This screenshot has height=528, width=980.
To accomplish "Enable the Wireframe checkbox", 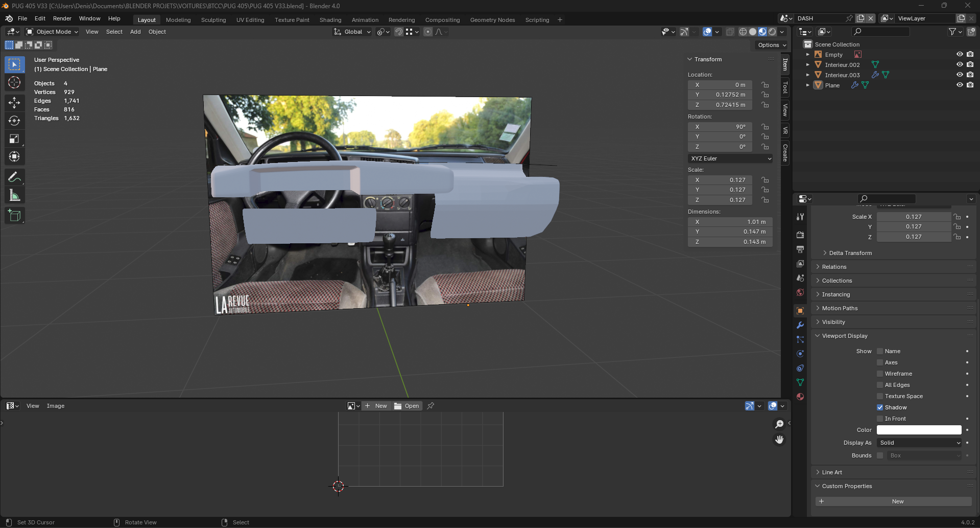I will pyautogui.click(x=880, y=374).
